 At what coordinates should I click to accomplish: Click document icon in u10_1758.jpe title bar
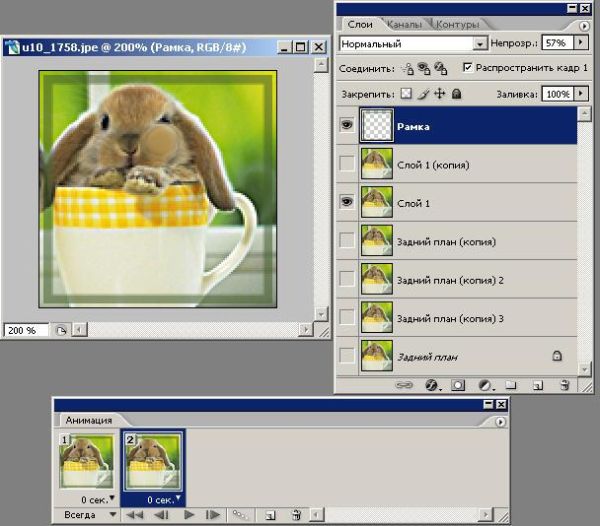click(x=13, y=47)
